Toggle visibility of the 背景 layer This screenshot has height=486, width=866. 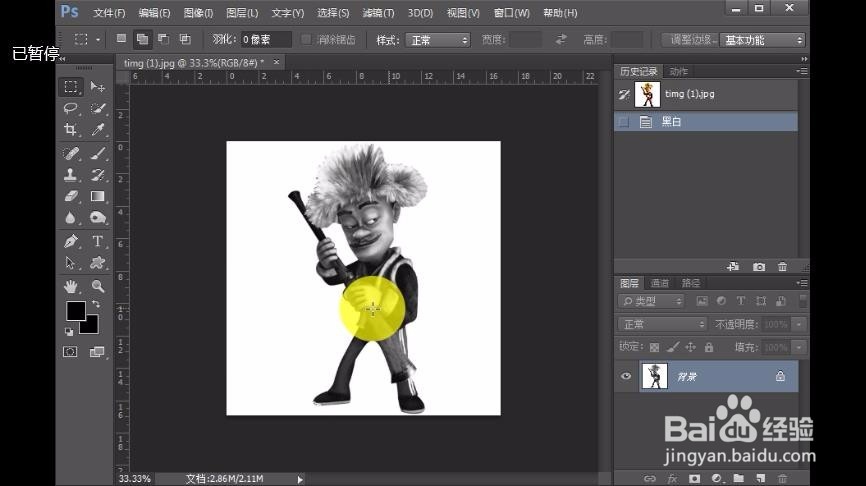click(626, 376)
